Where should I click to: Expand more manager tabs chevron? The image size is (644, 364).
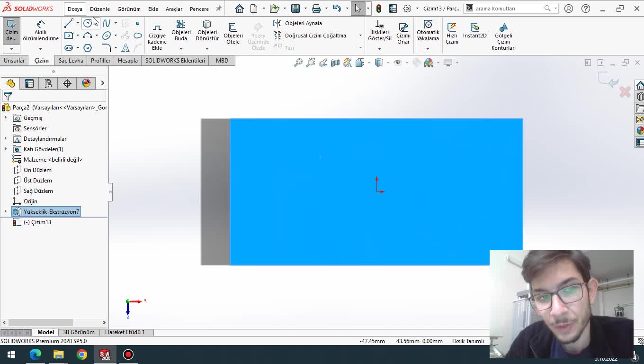102,83
